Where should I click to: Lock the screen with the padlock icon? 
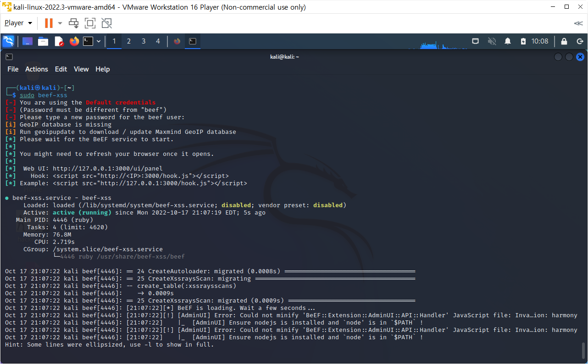(x=564, y=41)
